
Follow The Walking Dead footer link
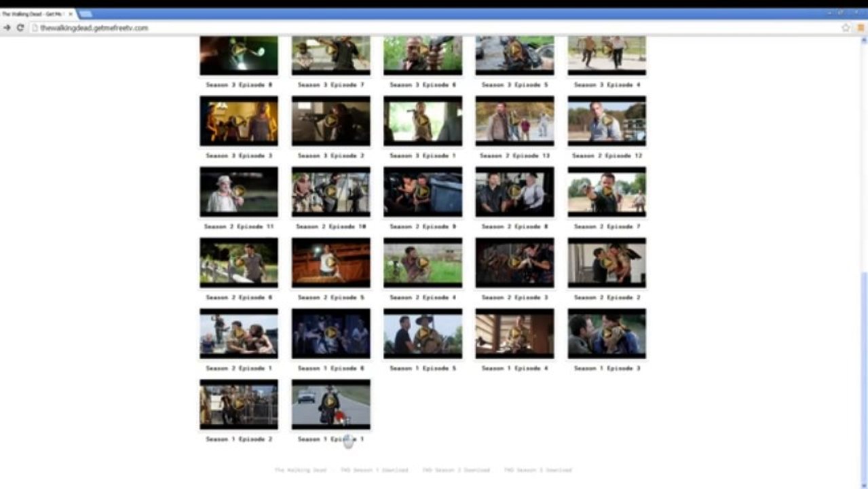coord(301,470)
